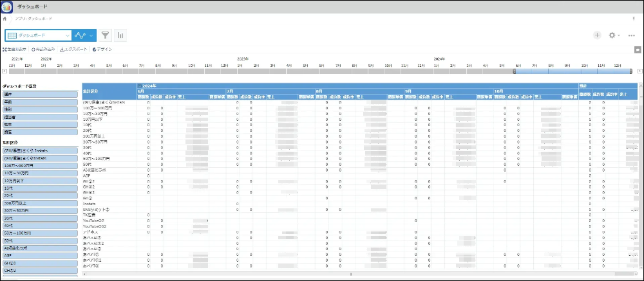Image resolution: width=644 pixels, height=281 pixels.
Task: Click the 50代 table row label
Action: pos(87,164)
